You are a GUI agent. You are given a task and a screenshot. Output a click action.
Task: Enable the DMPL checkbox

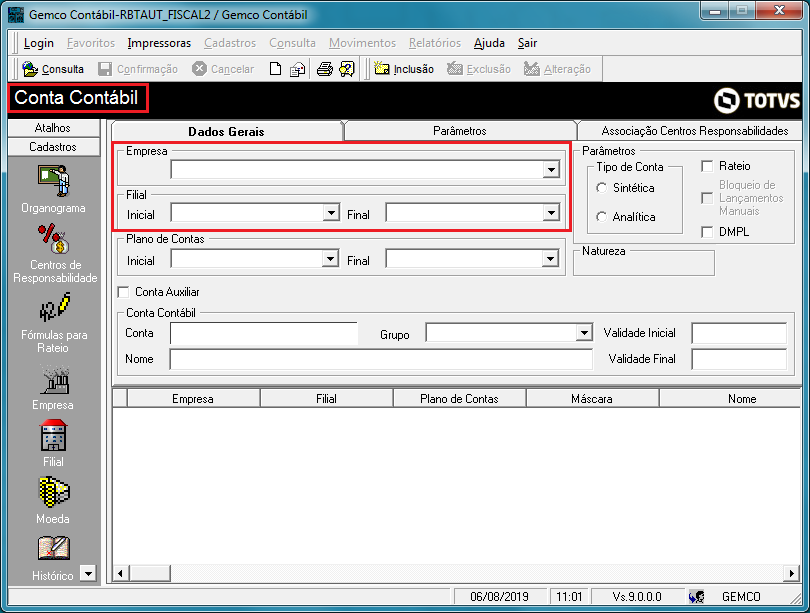(707, 232)
